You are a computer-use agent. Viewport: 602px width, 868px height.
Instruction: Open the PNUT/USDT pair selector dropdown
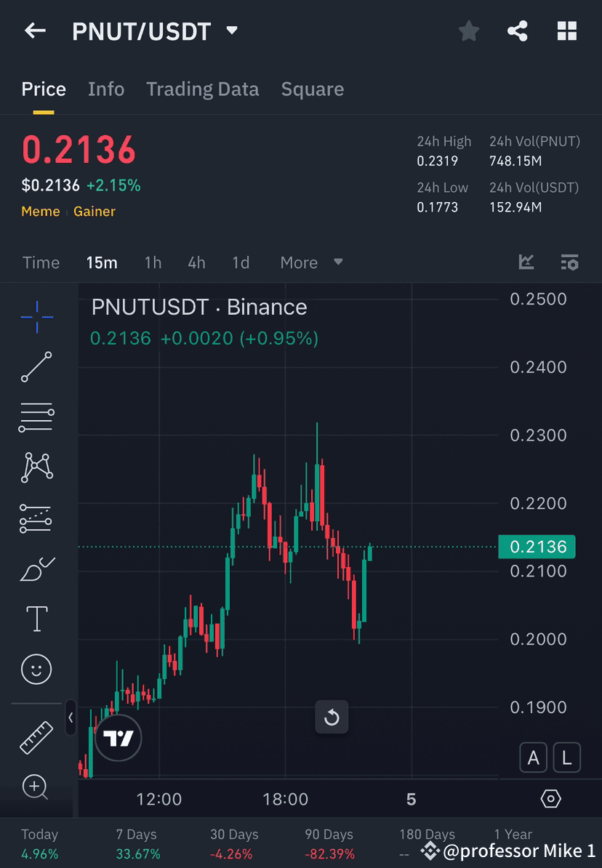click(231, 31)
